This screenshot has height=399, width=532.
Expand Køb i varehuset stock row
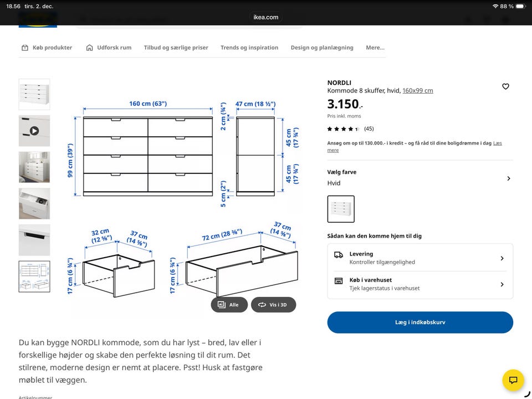pos(420,284)
